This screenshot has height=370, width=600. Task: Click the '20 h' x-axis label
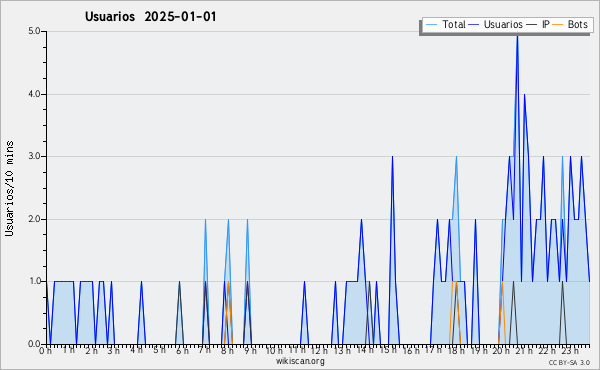(x=502, y=351)
